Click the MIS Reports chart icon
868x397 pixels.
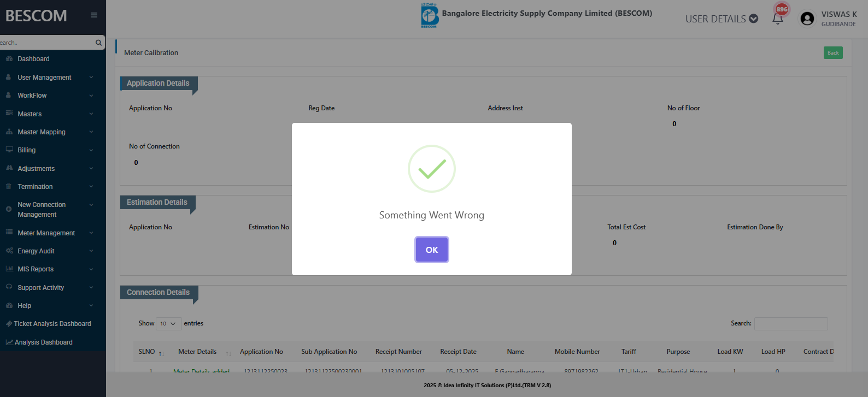tap(9, 269)
